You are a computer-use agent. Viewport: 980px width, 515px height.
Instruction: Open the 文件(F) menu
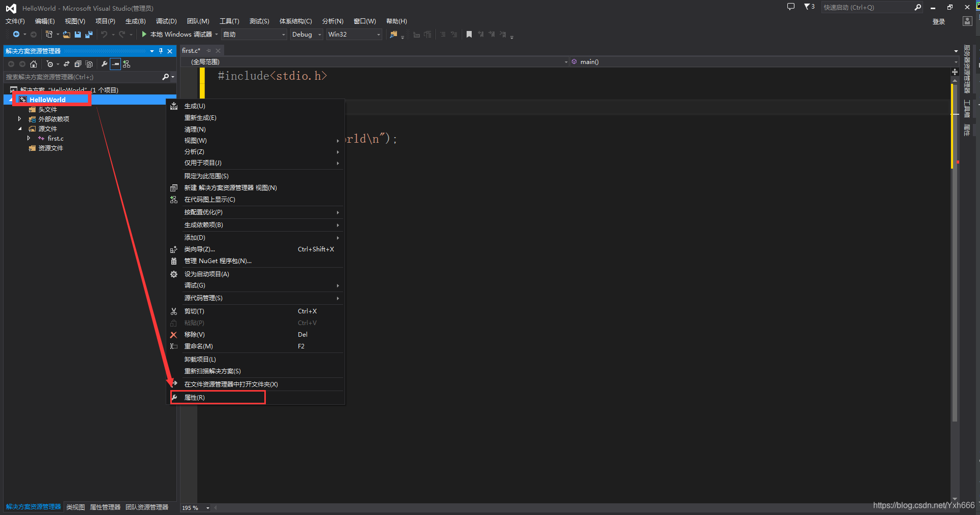(15, 21)
